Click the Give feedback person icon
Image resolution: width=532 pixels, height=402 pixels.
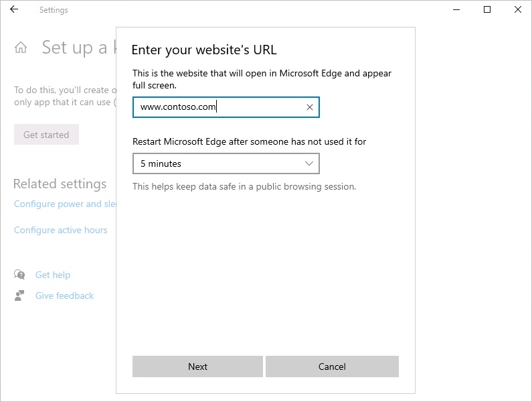click(19, 295)
